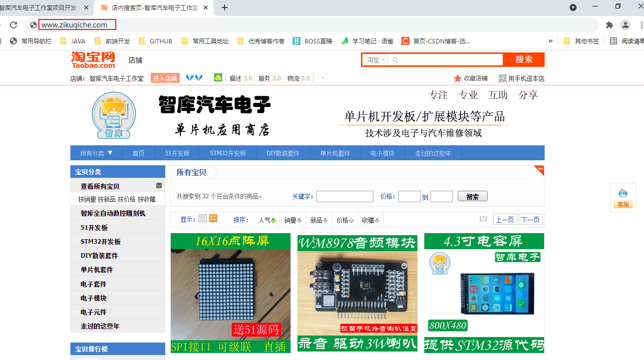The image size is (644, 360).
Task: Open 单片机套件 category in sidebar
Action: [x=97, y=269]
